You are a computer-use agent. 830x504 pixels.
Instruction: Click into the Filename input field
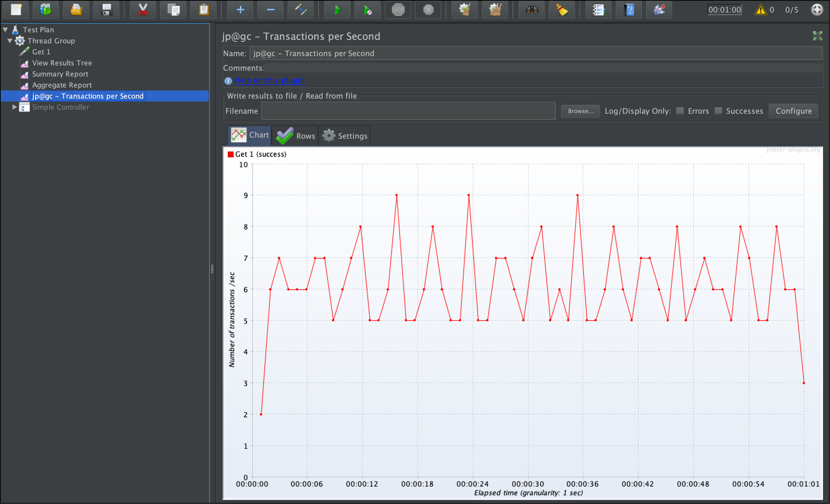coord(408,111)
